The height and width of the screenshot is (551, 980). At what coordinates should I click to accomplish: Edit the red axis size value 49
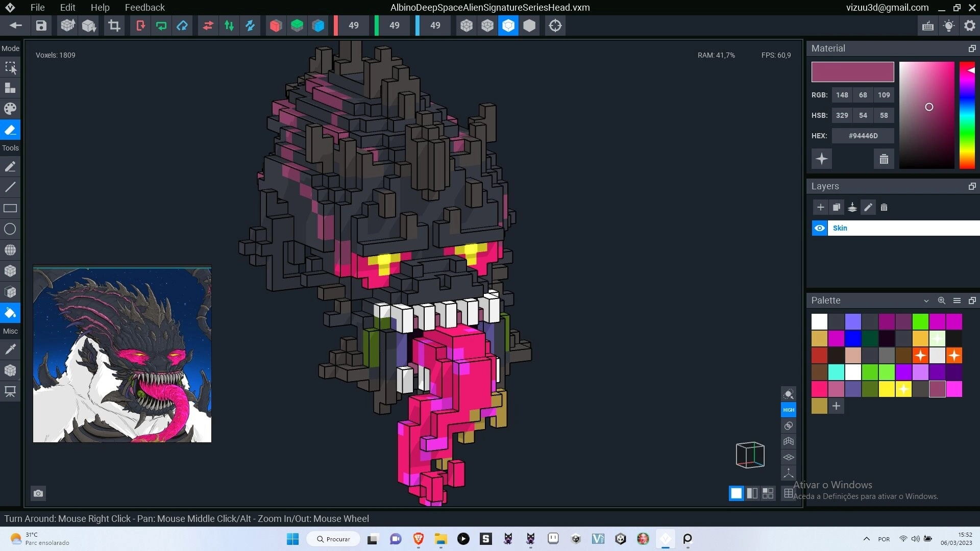pyautogui.click(x=354, y=26)
